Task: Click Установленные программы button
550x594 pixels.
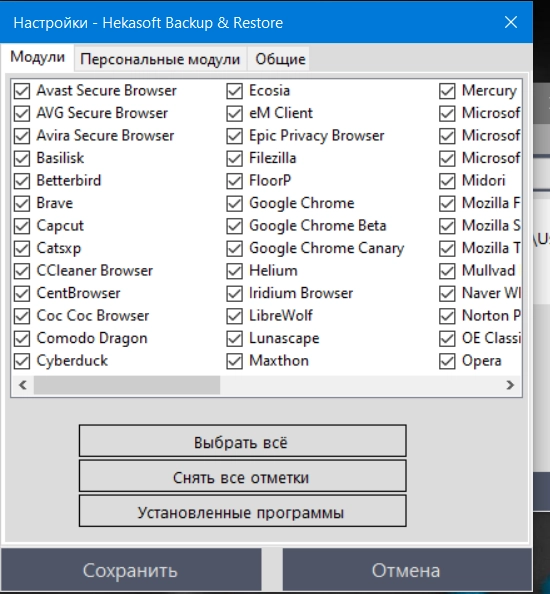Action: click(x=242, y=511)
